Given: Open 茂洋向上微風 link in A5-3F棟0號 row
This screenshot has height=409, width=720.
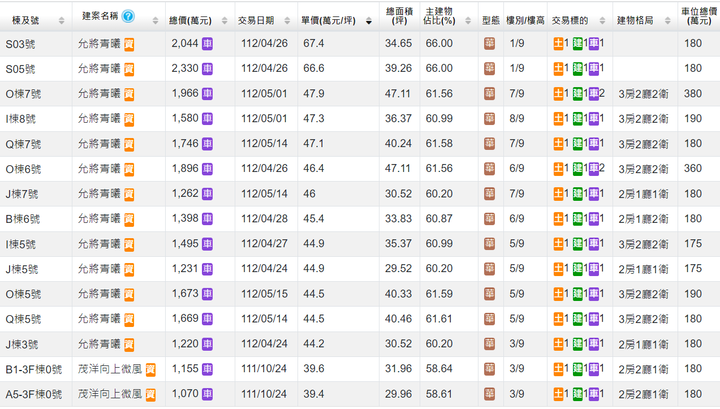Looking at the screenshot, I should (x=110, y=394).
